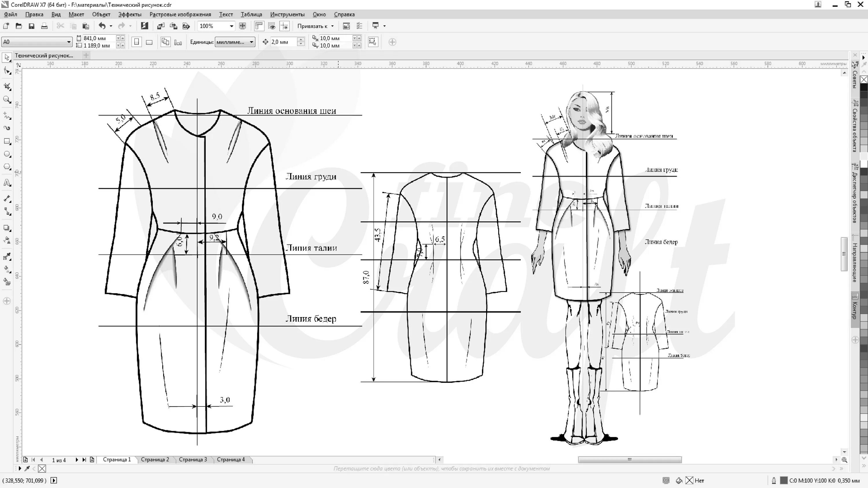Click the no-color swatch in palette
Screen dimensions: 868x488
click(x=864, y=80)
